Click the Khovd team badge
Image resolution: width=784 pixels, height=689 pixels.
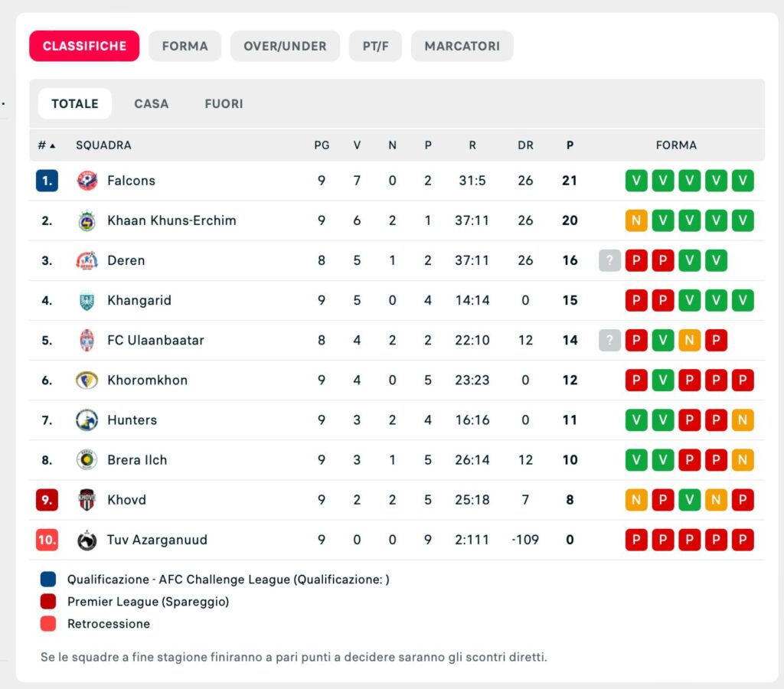click(x=87, y=500)
